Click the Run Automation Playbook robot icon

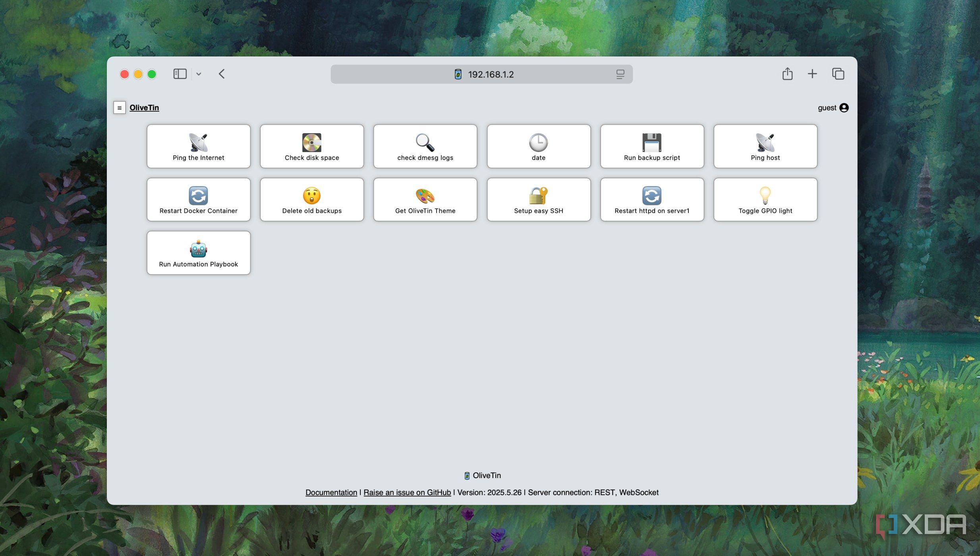click(198, 249)
